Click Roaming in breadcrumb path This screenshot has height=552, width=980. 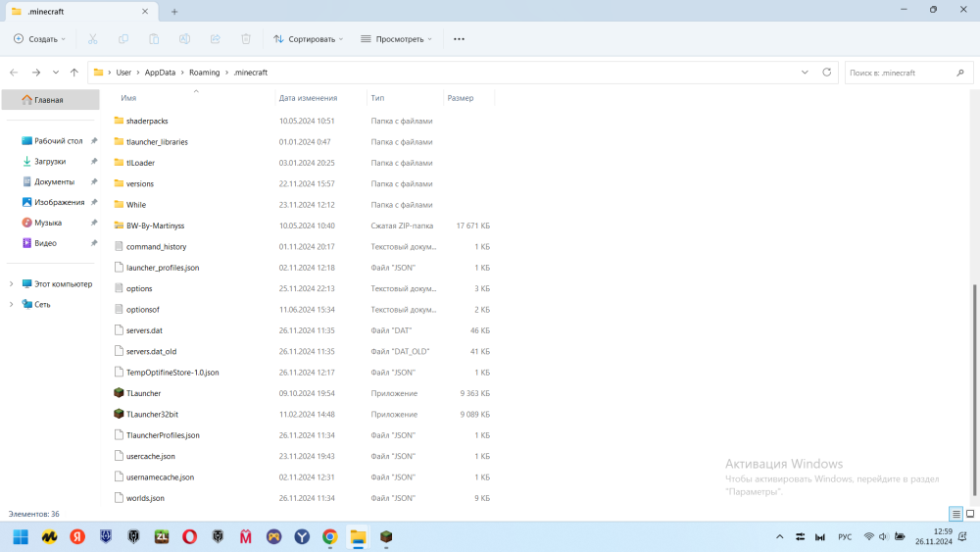[x=205, y=73]
